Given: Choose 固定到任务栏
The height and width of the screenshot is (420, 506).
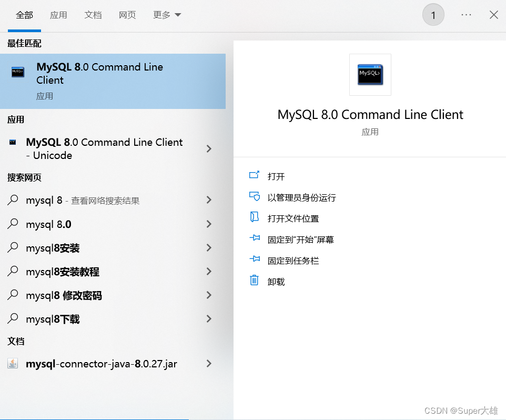Looking at the screenshot, I should (x=293, y=261).
